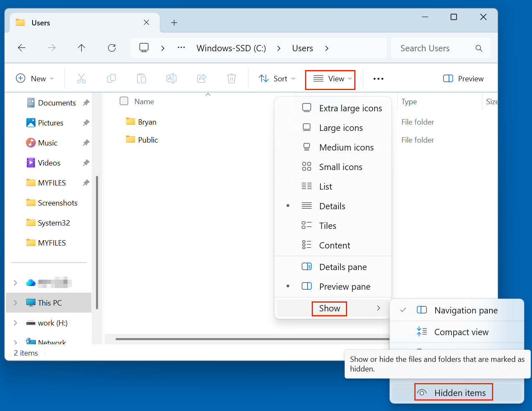The height and width of the screenshot is (411, 532).
Task: Toggle Hidden items visibility
Action: point(453,392)
